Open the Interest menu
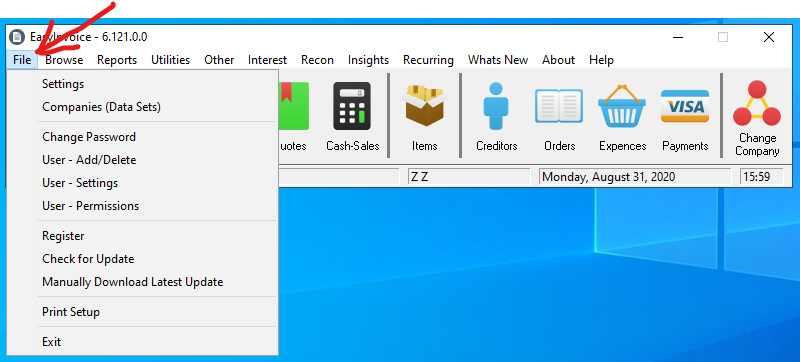 (x=267, y=60)
